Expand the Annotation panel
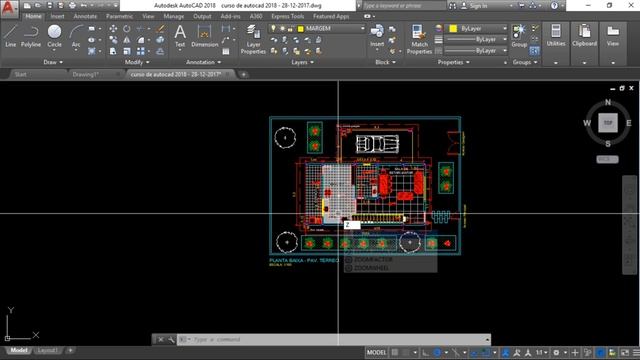640x360 pixels. pos(203,62)
